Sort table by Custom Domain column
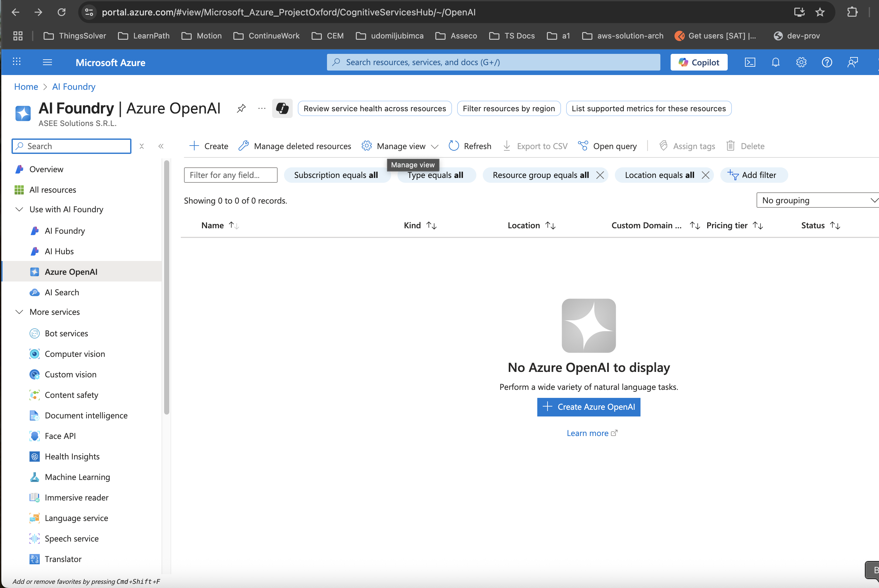The image size is (879, 588). 655,225
